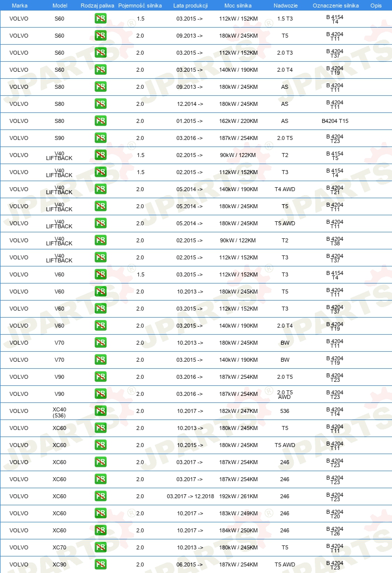
Task: Click the fuel icon in the XC70 row
Action: click(100, 547)
